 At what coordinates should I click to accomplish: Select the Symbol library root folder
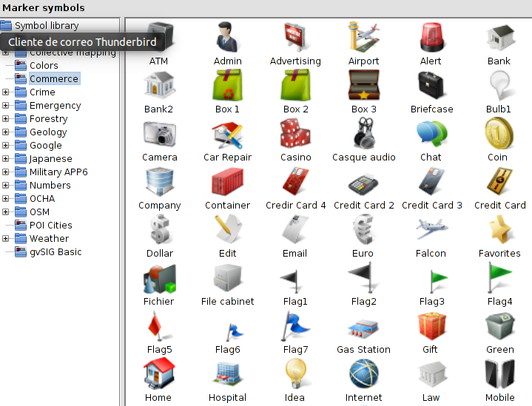coord(46,26)
